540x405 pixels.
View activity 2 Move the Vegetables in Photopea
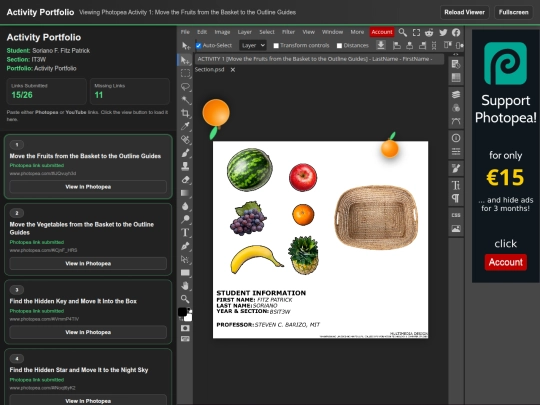click(x=88, y=263)
